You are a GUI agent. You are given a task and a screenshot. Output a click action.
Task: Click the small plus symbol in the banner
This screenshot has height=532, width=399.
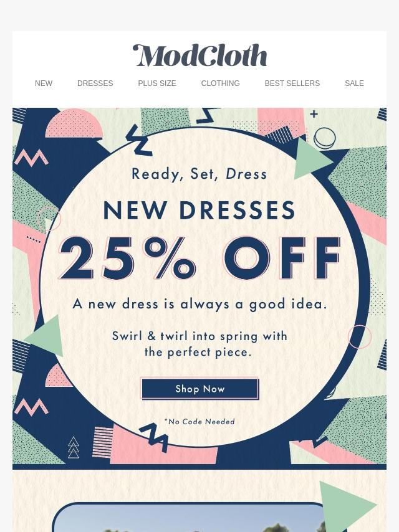pyautogui.click(x=314, y=114)
